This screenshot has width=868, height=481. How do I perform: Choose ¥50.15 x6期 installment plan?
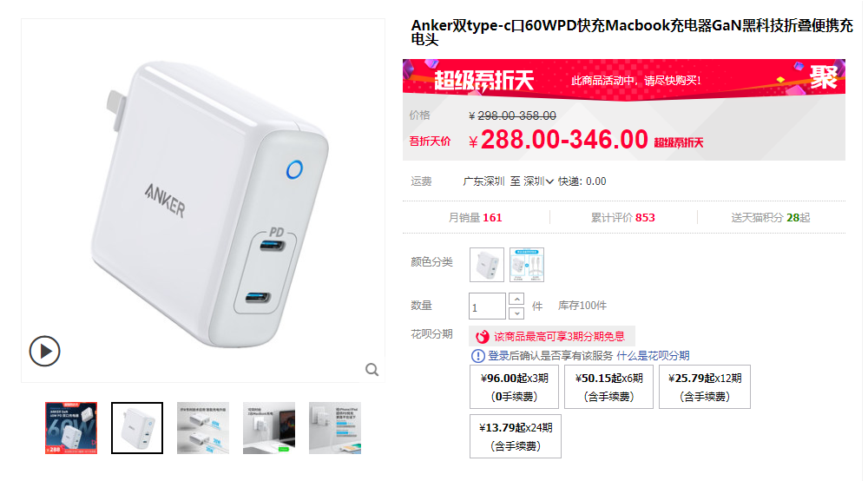pos(609,387)
